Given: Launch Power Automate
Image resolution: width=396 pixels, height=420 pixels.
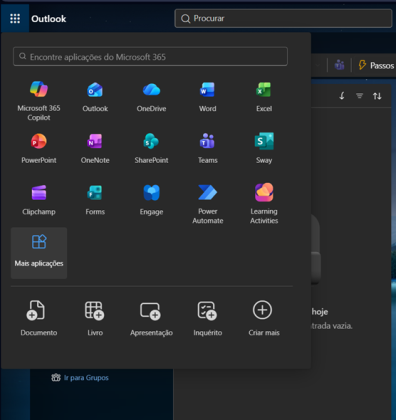Looking at the screenshot, I should coord(208,204).
